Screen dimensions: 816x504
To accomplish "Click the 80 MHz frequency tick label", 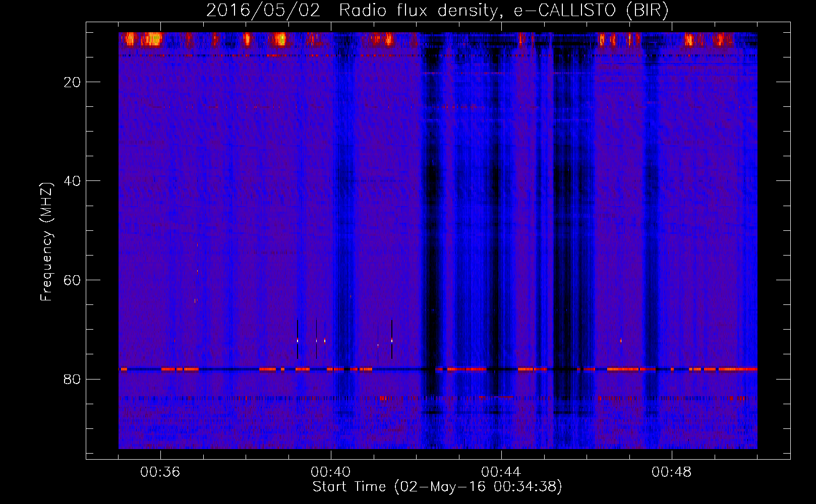I will click(x=73, y=379).
